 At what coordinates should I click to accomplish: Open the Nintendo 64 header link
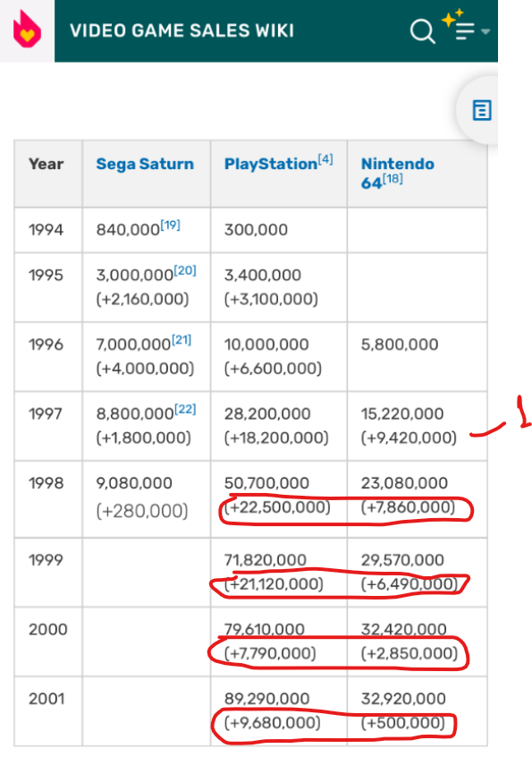pyautogui.click(x=397, y=173)
